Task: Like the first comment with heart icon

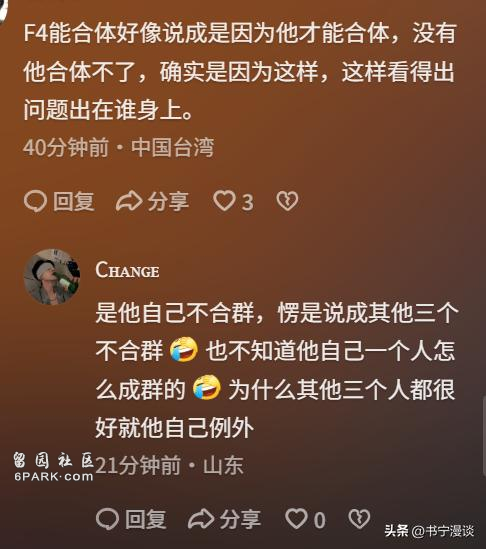Action: click(x=224, y=201)
